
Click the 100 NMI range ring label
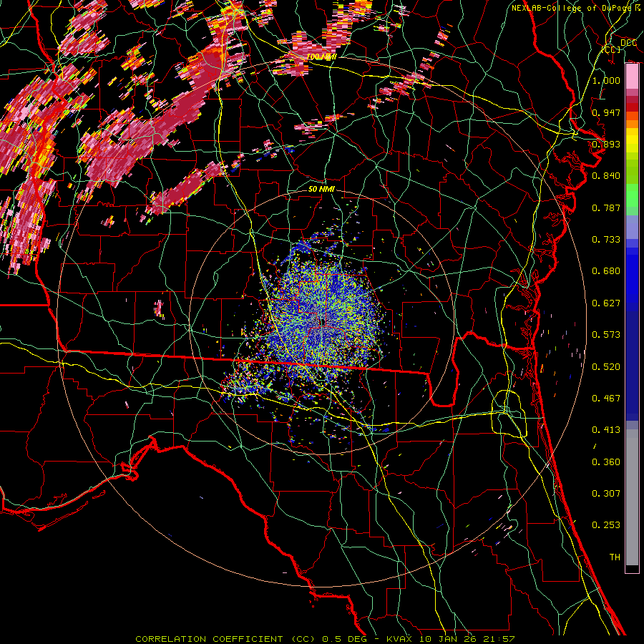click(321, 57)
